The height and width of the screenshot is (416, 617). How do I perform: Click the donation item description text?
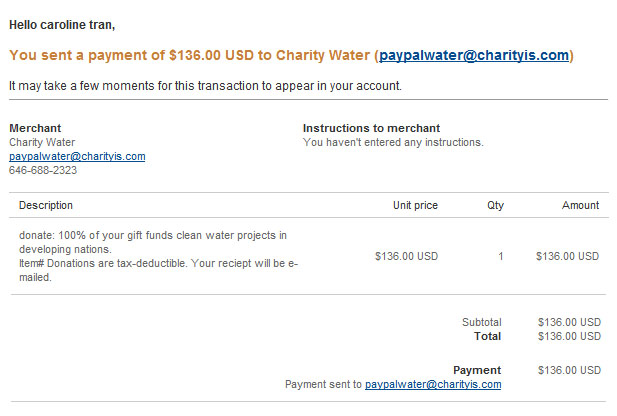tap(158, 256)
